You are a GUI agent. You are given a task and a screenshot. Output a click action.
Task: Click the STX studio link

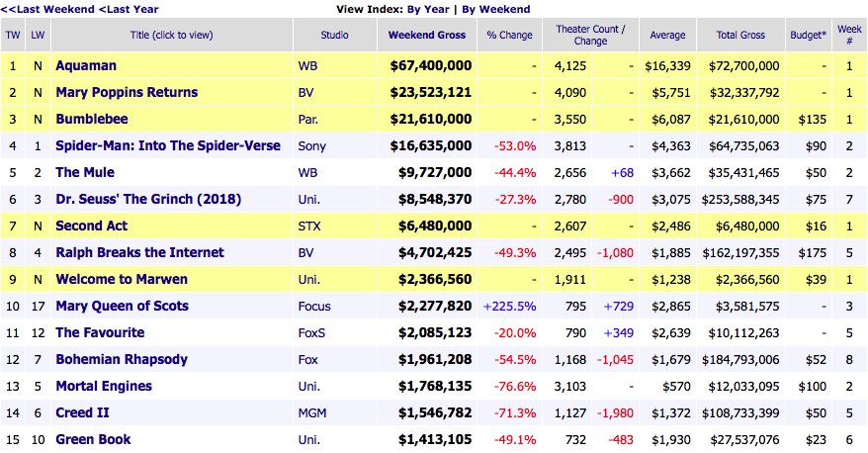point(309,226)
